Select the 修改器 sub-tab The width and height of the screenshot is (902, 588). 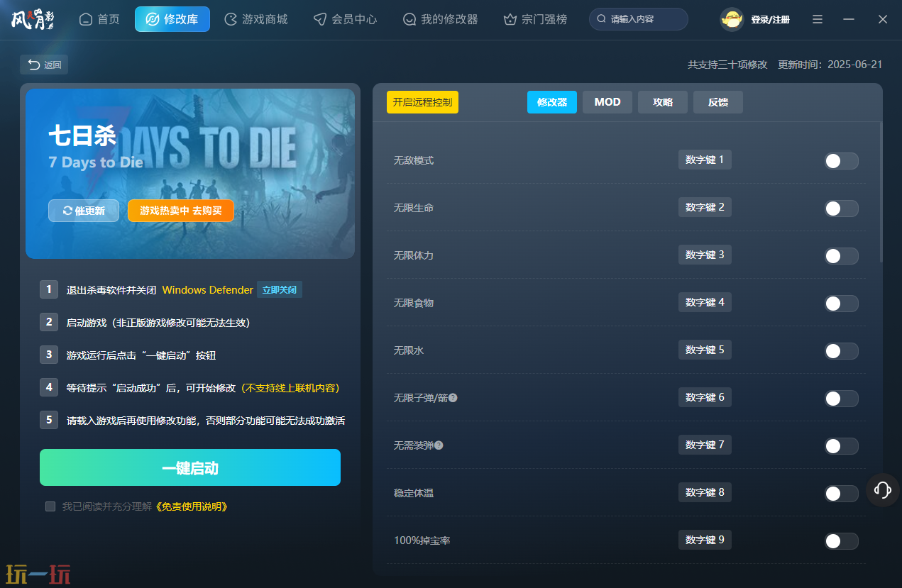(552, 102)
